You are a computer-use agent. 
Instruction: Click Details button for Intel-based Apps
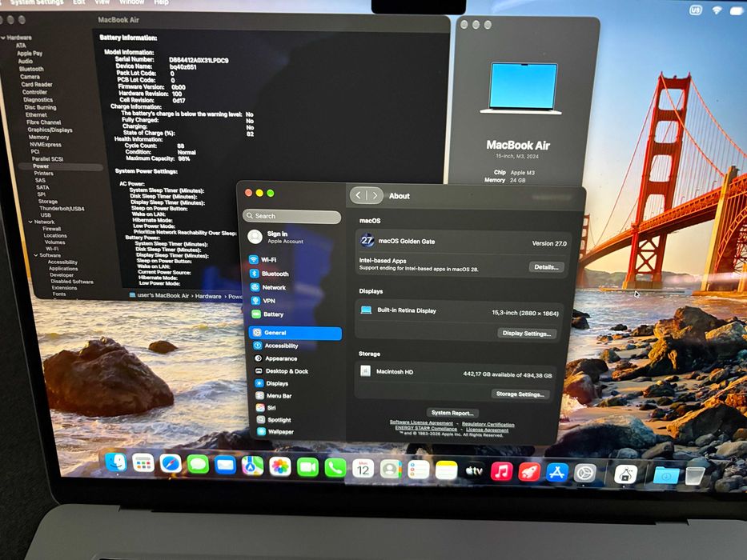546,267
